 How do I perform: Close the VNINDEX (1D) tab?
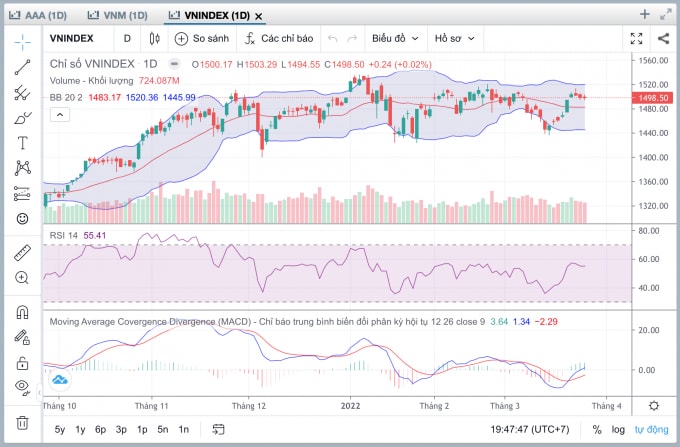(x=258, y=16)
